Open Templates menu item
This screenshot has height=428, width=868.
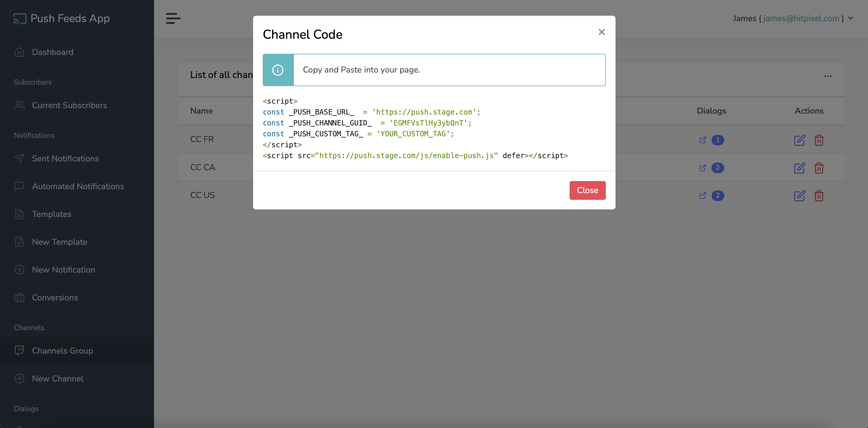click(x=77, y=214)
